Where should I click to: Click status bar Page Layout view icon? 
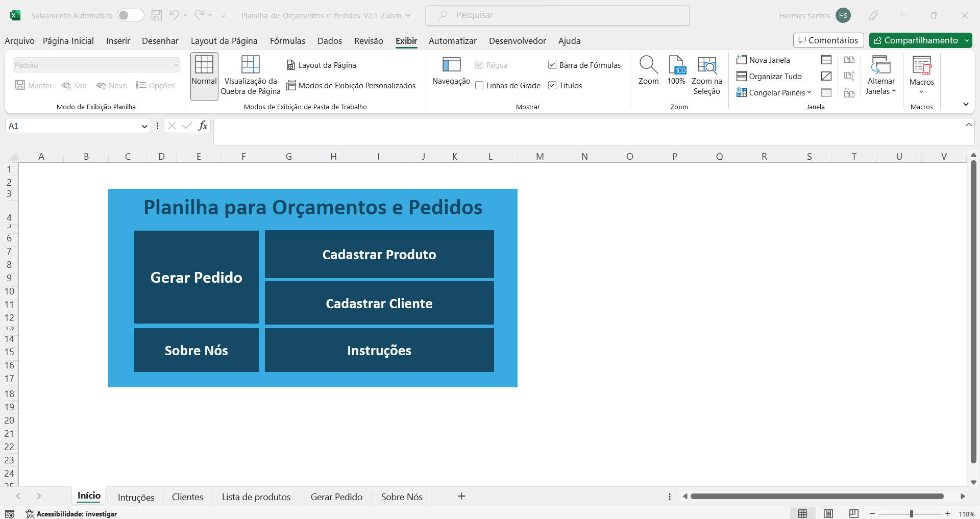point(828,513)
